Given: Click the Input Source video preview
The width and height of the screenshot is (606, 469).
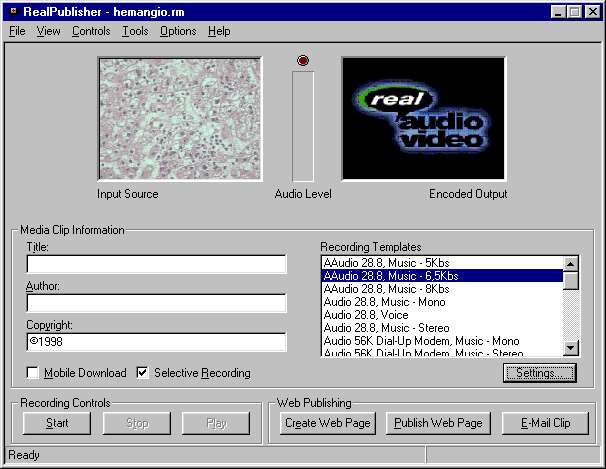Looking at the screenshot, I should pyautogui.click(x=179, y=118).
